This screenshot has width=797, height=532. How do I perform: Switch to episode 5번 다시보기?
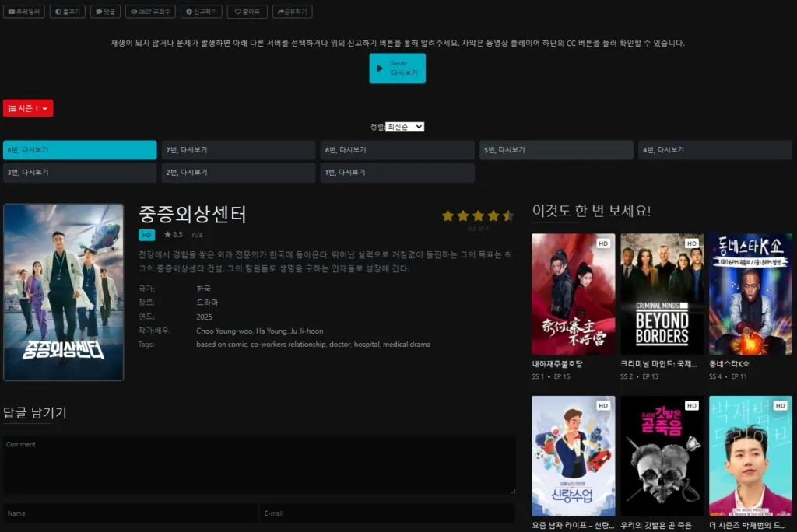pyautogui.click(x=556, y=149)
